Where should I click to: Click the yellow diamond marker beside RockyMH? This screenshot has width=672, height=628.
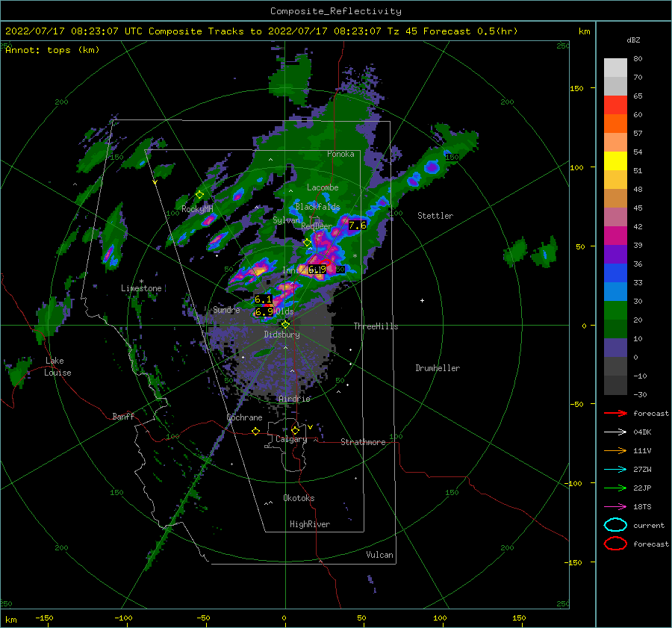(199, 195)
